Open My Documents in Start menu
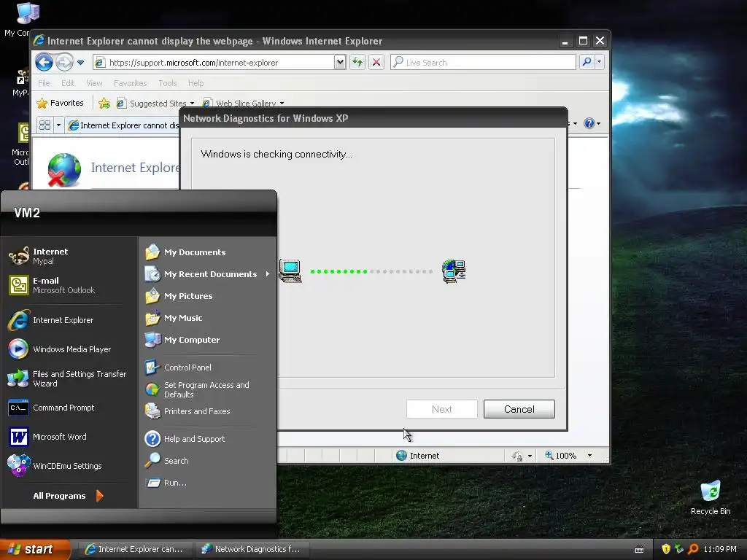 tap(207, 252)
